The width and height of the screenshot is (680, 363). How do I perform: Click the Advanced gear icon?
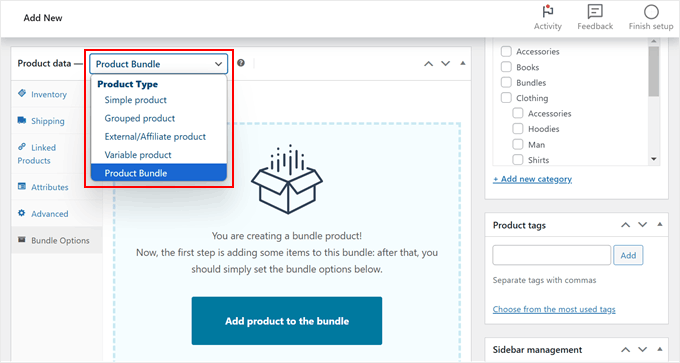point(22,213)
